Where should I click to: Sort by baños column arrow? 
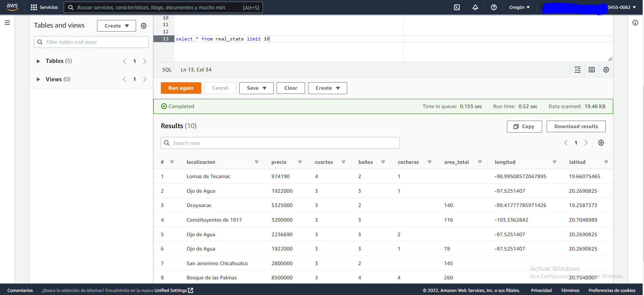coord(383,162)
